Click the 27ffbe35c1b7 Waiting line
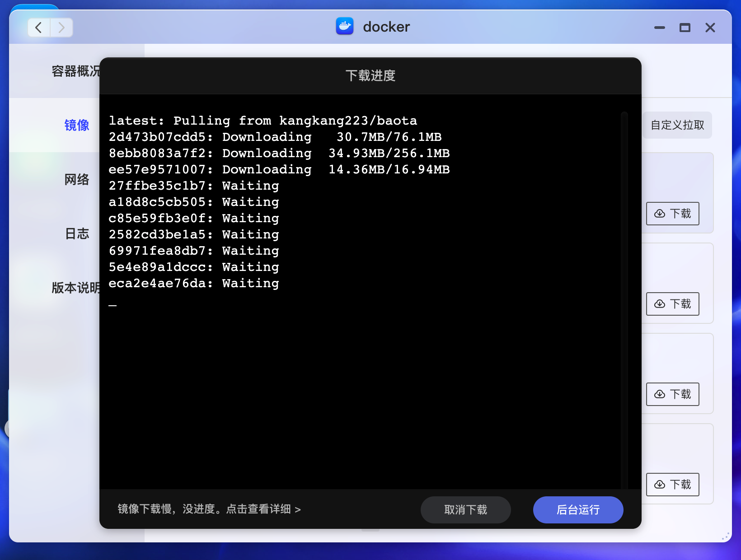The image size is (741, 560). pyautogui.click(x=194, y=186)
